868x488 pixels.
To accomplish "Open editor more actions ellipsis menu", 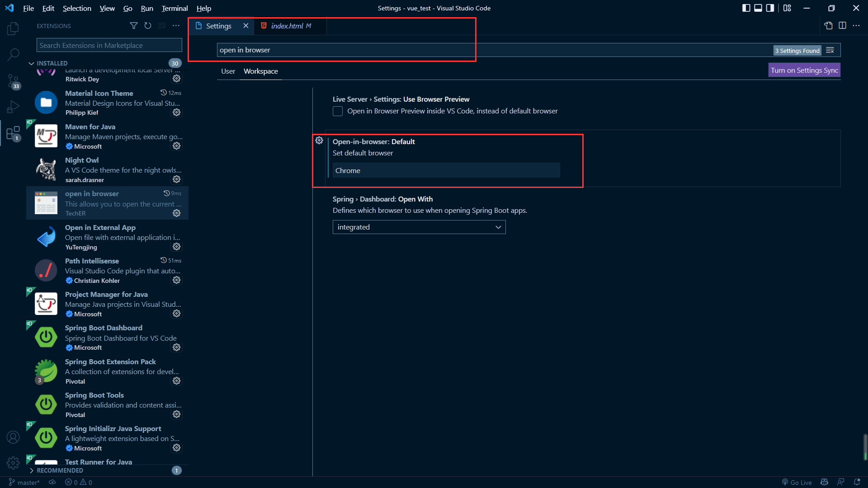I will pyautogui.click(x=856, y=26).
